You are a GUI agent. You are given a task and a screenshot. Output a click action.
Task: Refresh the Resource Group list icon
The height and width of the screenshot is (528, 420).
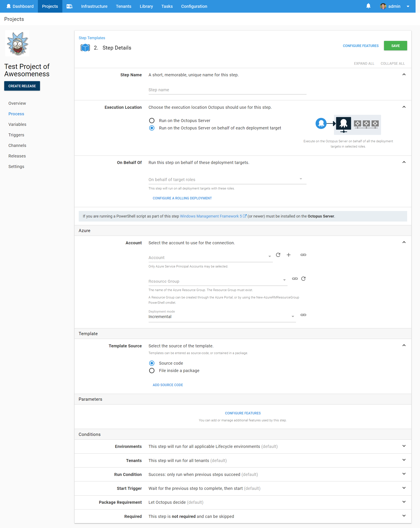[303, 279]
